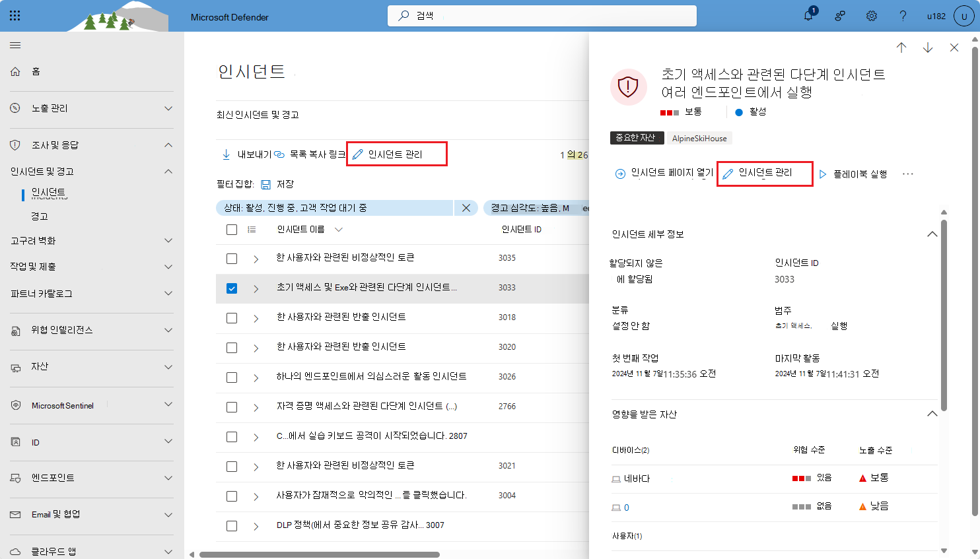Toggle the hamburger navigation menu
The height and width of the screenshot is (559, 980).
point(15,45)
